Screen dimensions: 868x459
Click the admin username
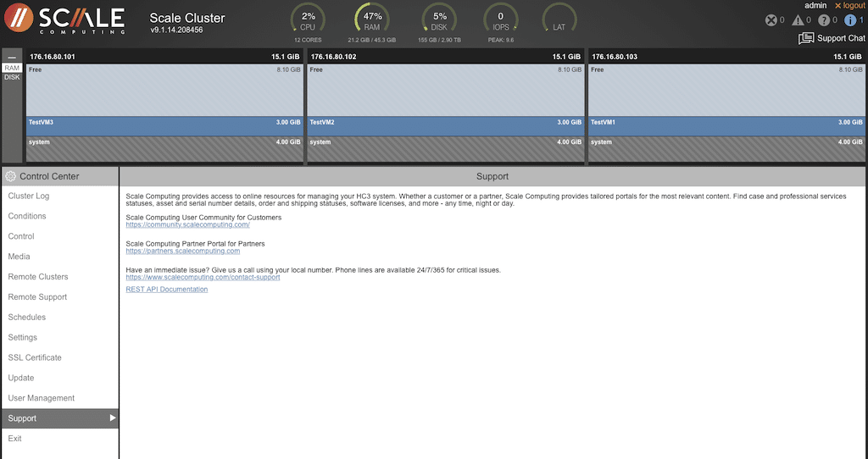[x=815, y=6]
